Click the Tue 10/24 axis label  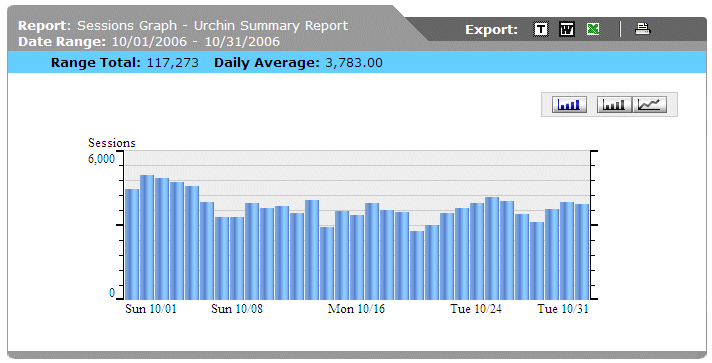click(476, 309)
